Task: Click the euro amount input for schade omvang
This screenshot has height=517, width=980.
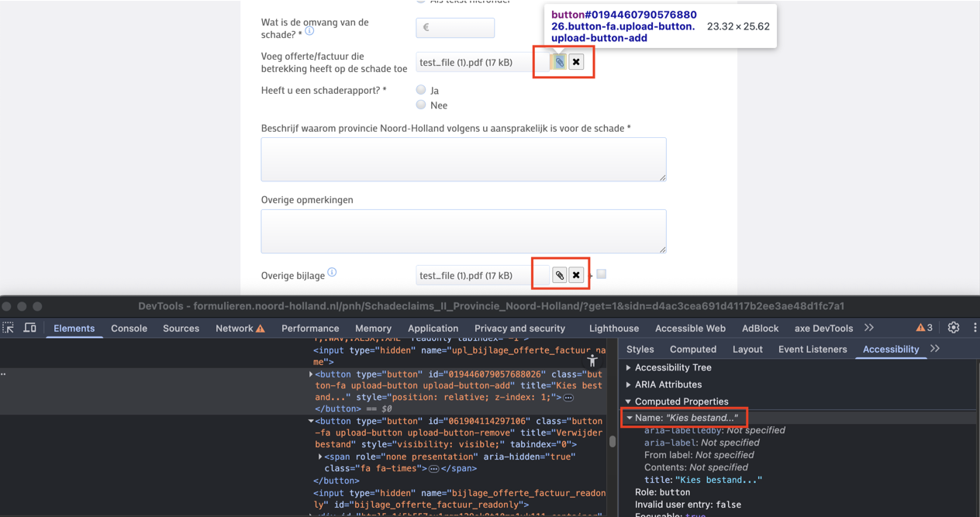Action: coord(455,28)
